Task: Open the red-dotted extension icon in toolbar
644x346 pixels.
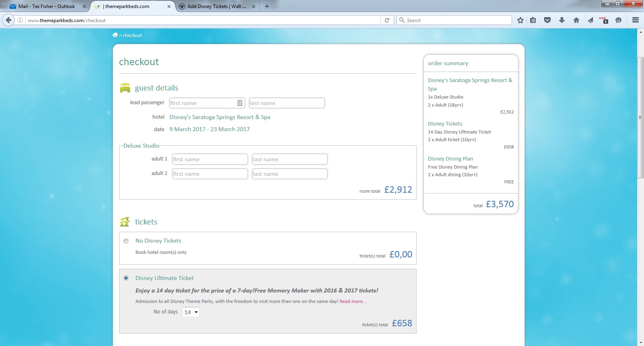Action: click(604, 20)
